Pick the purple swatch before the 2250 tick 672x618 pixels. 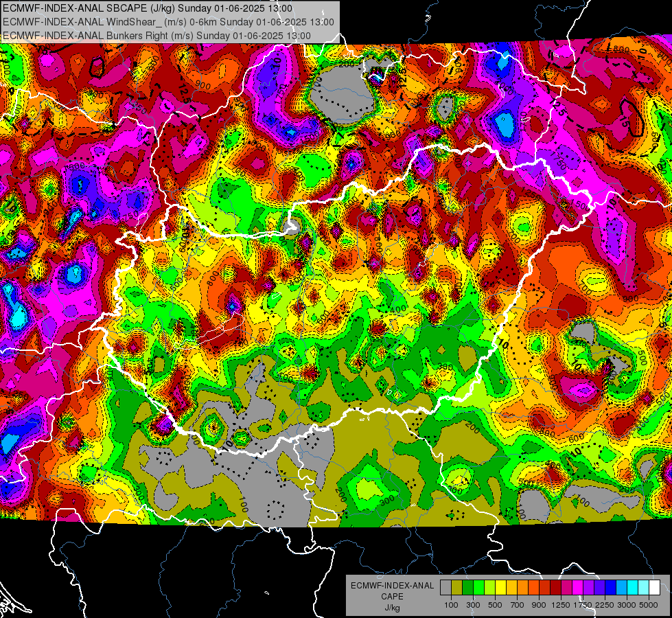(588, 588)
